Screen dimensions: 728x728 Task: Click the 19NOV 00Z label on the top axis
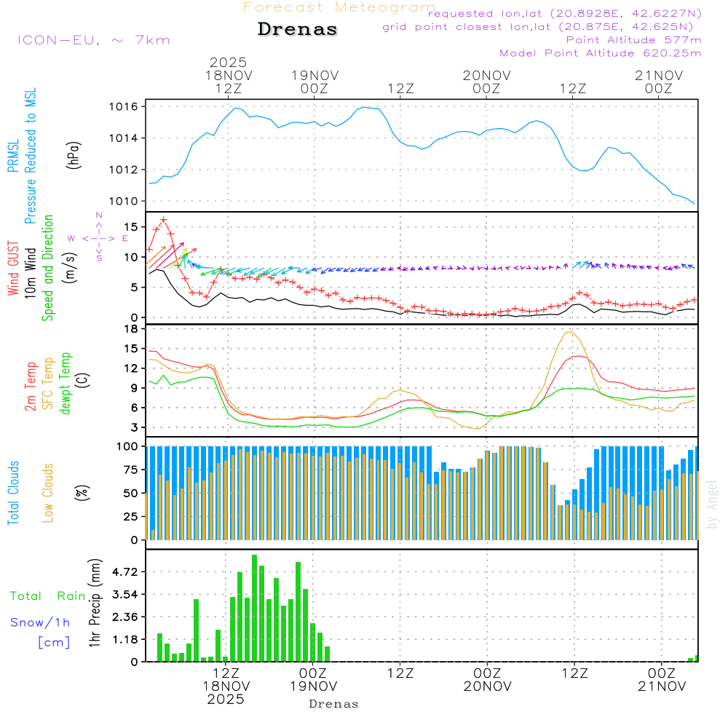coord(314,82)
